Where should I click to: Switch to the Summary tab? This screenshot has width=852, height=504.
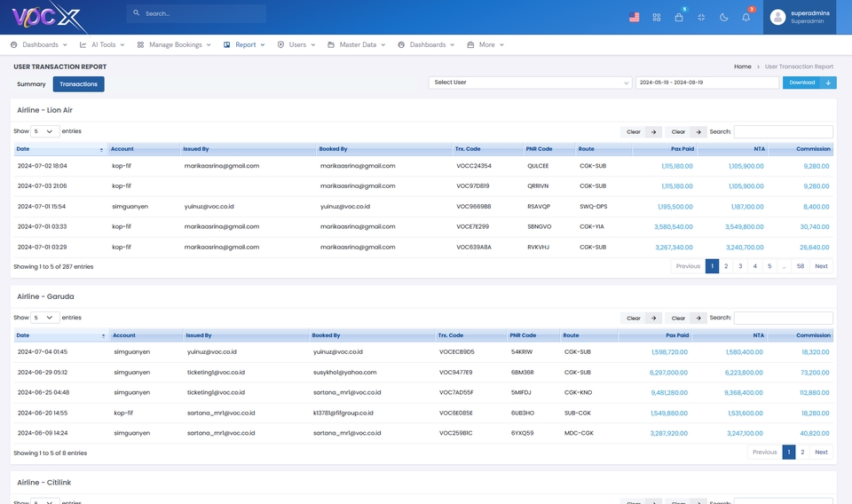tap(31, 84)
